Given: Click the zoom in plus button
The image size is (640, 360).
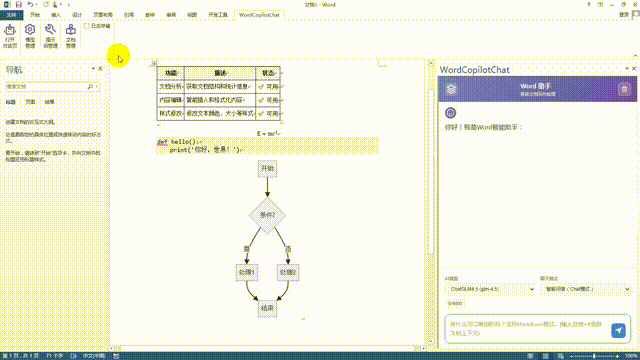Looking at the screenshot, I should (x=617, y=356).
